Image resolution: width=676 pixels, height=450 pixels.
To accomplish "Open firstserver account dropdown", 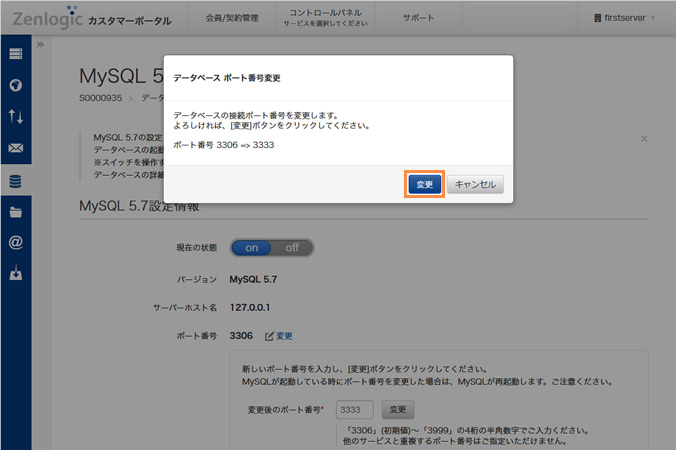I will click(x=624, y=18).
